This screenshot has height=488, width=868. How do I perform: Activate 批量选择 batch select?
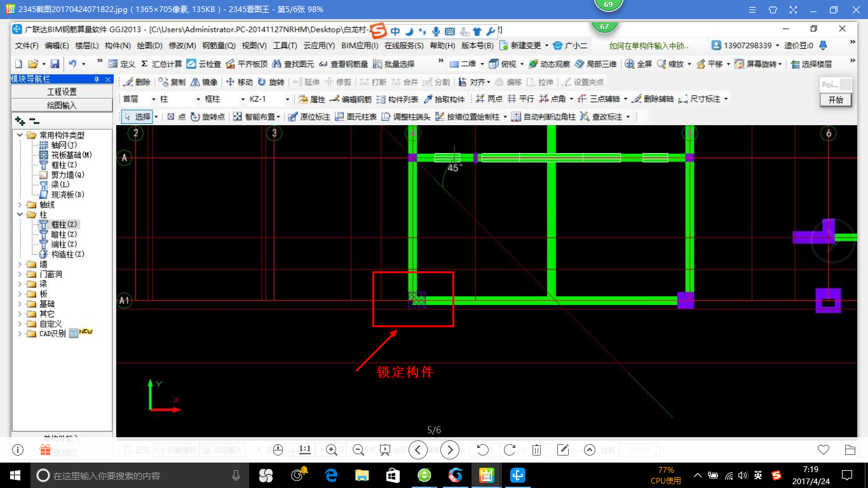point(394,64)
